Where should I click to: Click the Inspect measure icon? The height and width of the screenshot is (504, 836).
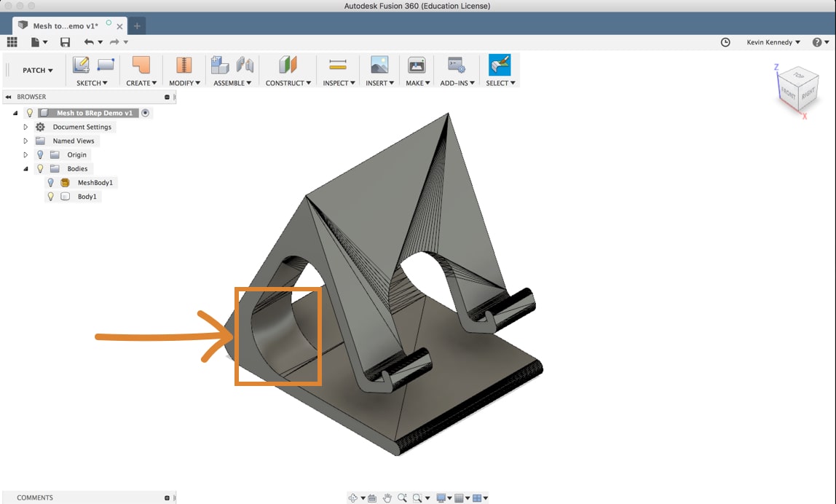click(338, 65)
